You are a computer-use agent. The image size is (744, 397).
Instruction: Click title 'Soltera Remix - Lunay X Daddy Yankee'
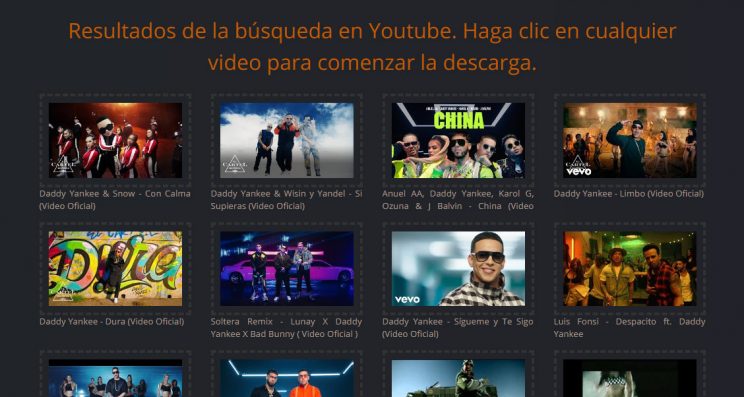point(287,328)
